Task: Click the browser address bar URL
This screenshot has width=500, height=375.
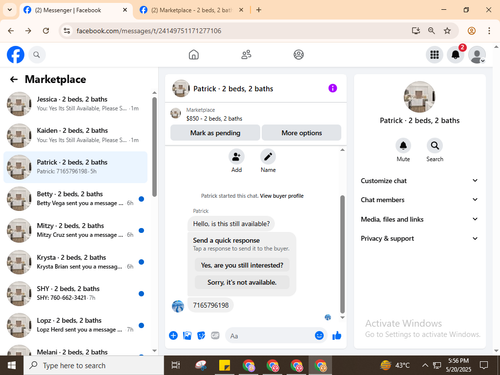Action: click(149, 31)
